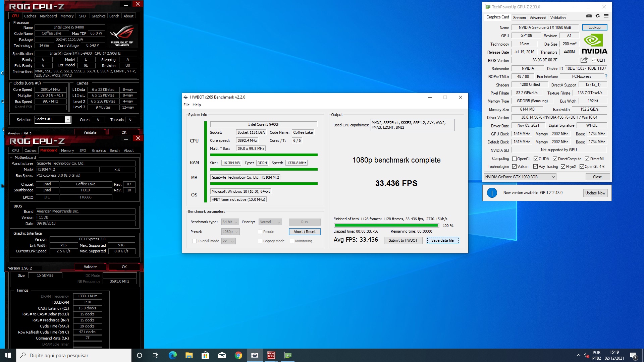
Task: Open the GPU-Z hamburger menu
Action: click(606, 16)
